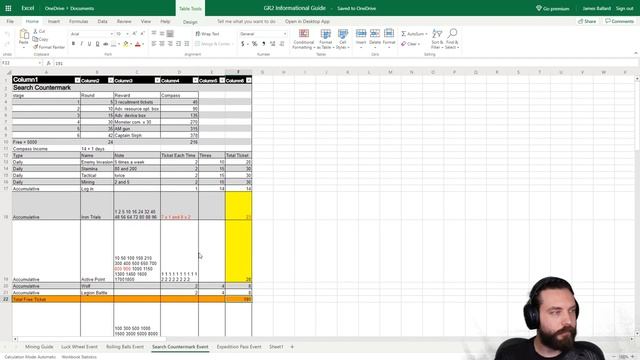Image resolution: width=640 pixels, height=360 pixels.
Task: Toggle Italic formatting
Action: [81, 44]
